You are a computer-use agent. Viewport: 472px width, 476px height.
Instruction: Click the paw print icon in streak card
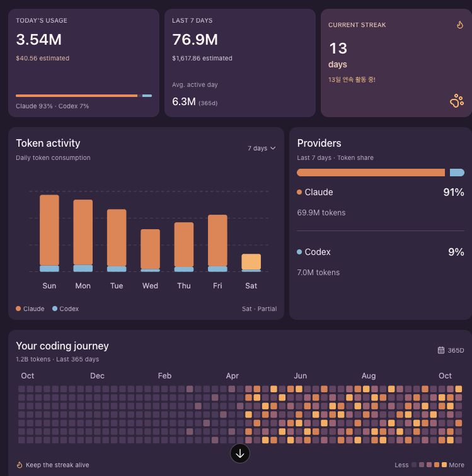[457, 101]
